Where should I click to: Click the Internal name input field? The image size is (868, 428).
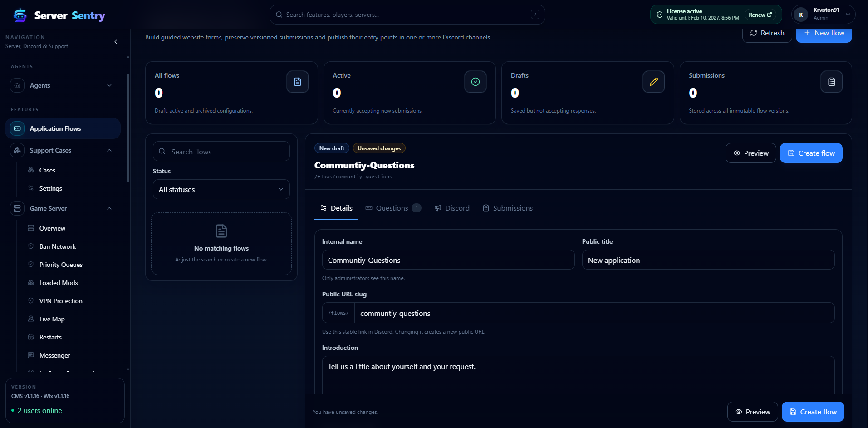point(448,260)
